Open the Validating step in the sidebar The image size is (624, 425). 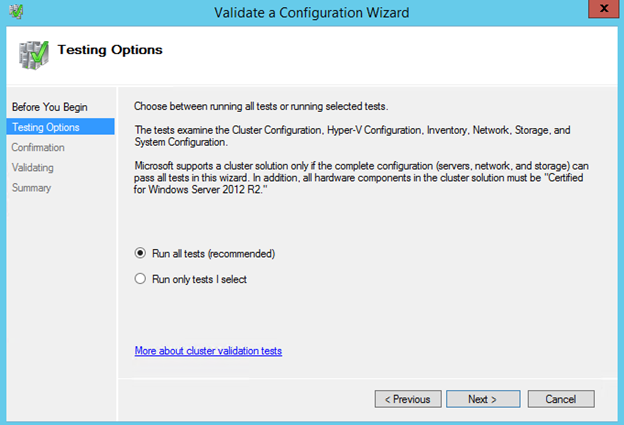click(33, 167)
